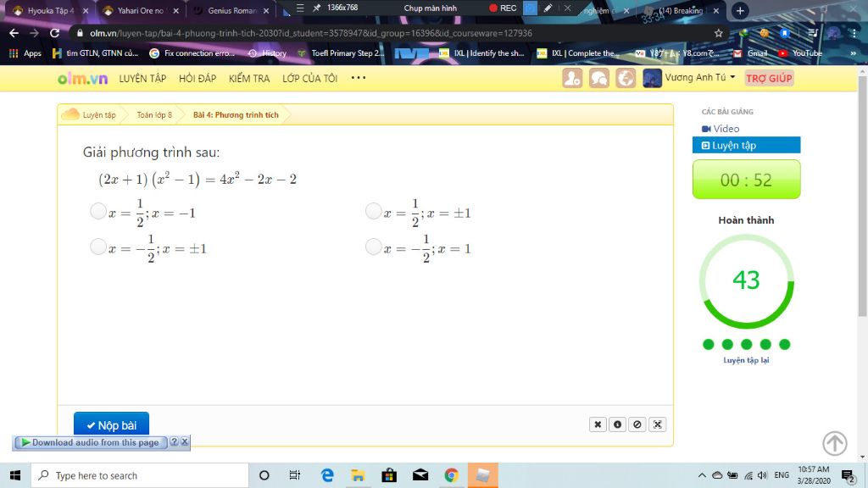The height and width of the screenshot is (488, 868).
Task: Open Task View on taskbar
Action: 294,475
